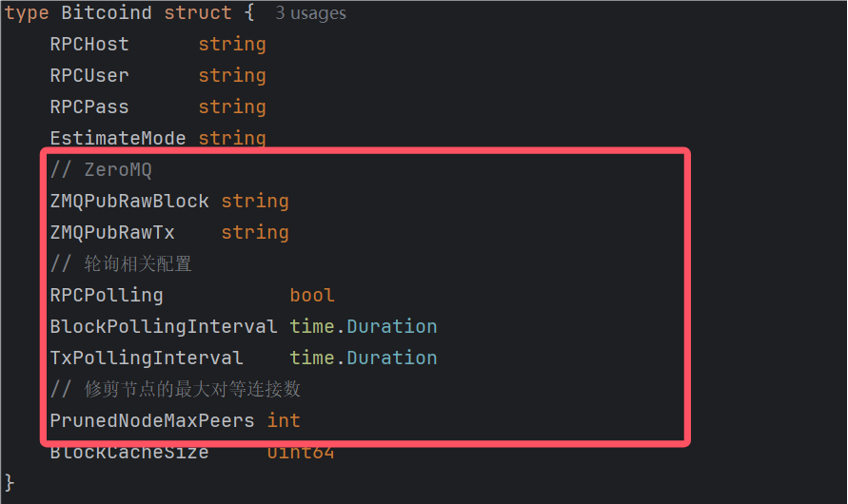This screenshot has width=848, height=504.
Task: Place cursor on RPCHost field
Action: click(89, 45)
